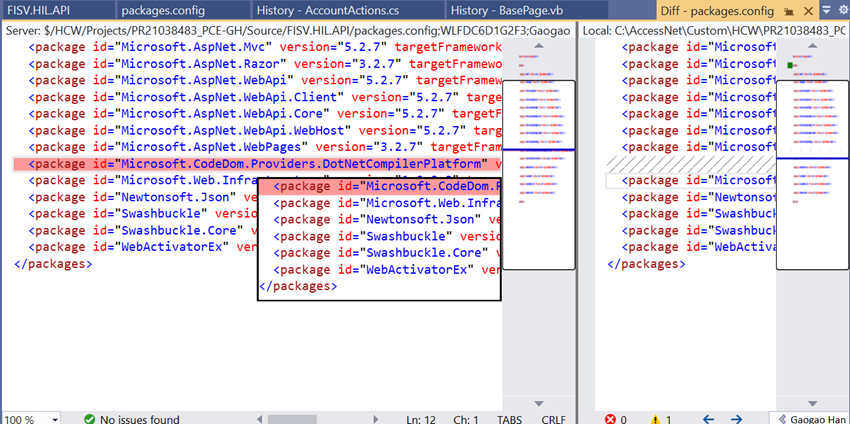850x424 pixels.
Task: Click the green change marker in local minimap
Action: 790,65
